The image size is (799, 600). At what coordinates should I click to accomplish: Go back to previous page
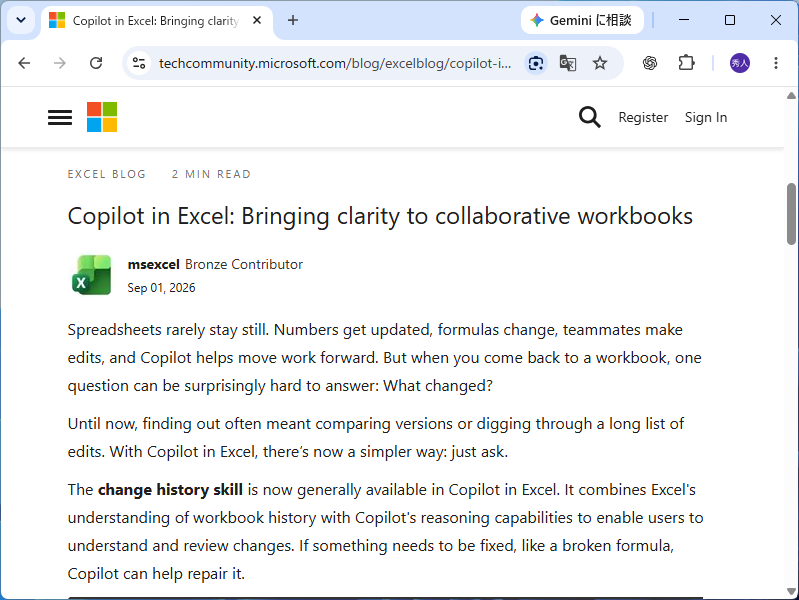[24, 63]
